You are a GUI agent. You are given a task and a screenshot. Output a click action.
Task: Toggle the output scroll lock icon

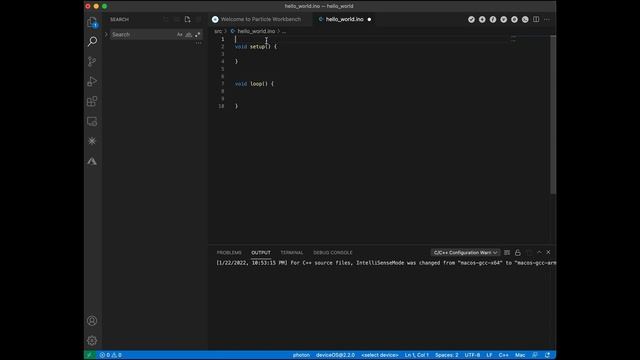point(518,253)
